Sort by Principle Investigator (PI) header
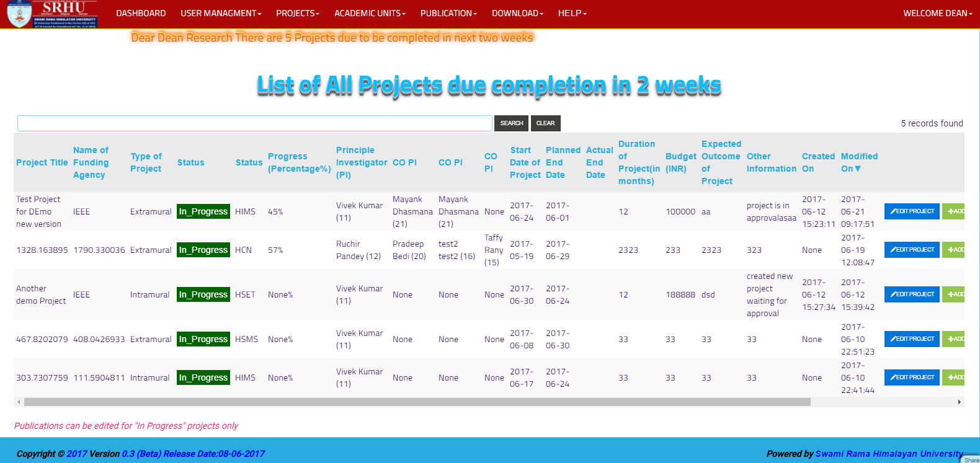The width and height of the screenshot is (980, 463). coord(362,162)
